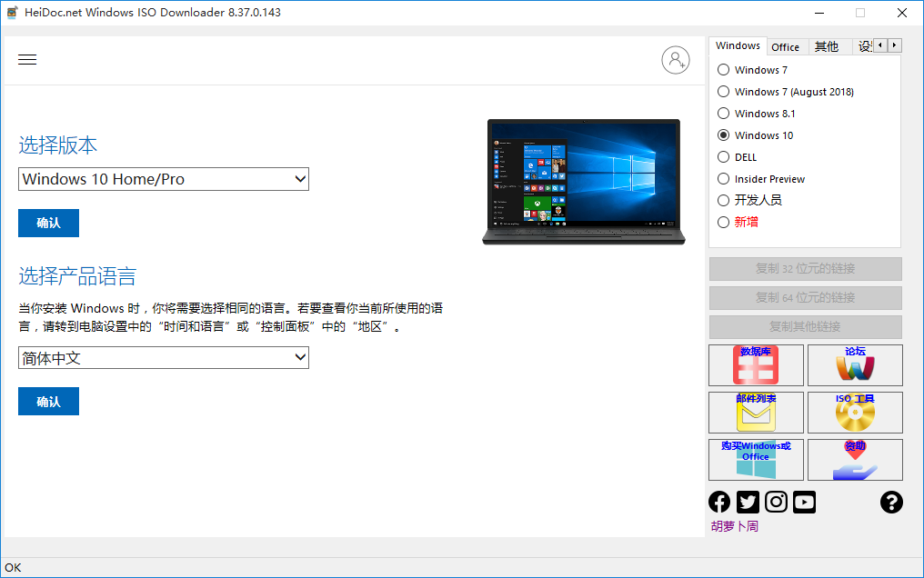Image resolution: width=924 pixels, height=578 pixels.
Task: Click the 复制其他链接 button
Action: point(806,326)
